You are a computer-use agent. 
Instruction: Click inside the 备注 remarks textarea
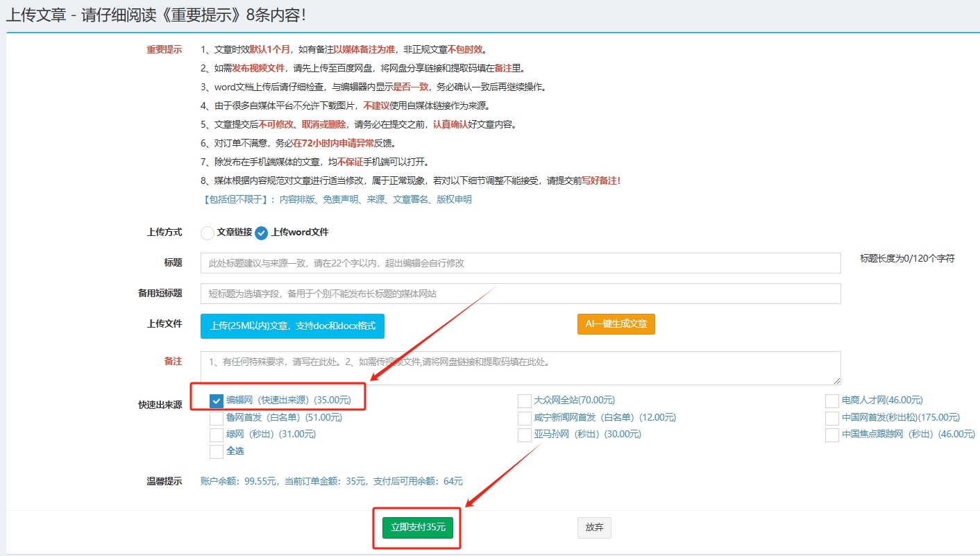coord(520,368)
